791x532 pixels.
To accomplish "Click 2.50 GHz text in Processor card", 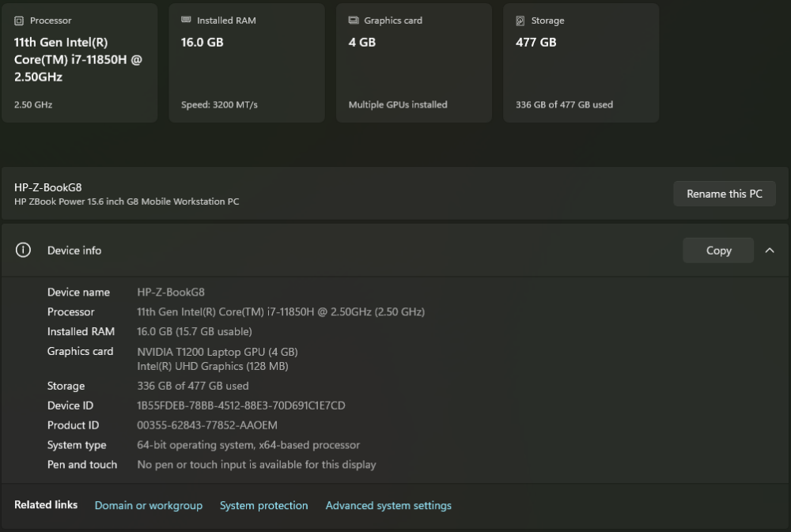I will [33, 105].
